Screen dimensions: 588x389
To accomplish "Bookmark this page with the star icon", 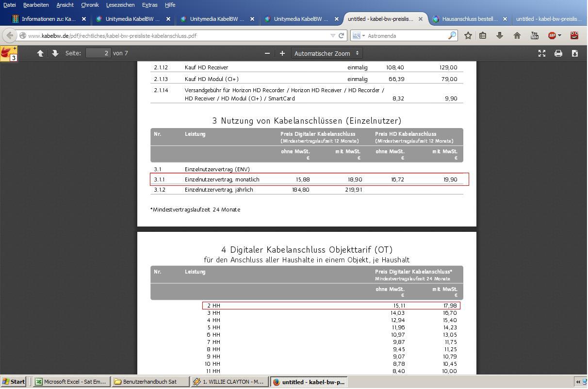I will (x=468, y=35).
